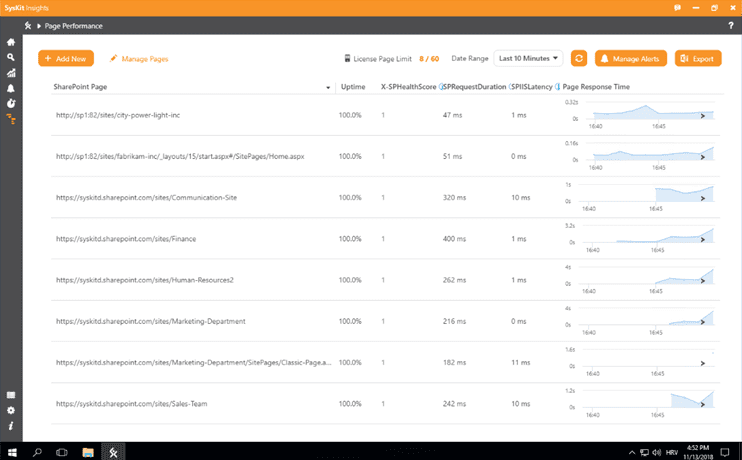The height and width of the screenshot is (460, 742).
Task: Click the HRV input language indicator
Action: (671, 452)
